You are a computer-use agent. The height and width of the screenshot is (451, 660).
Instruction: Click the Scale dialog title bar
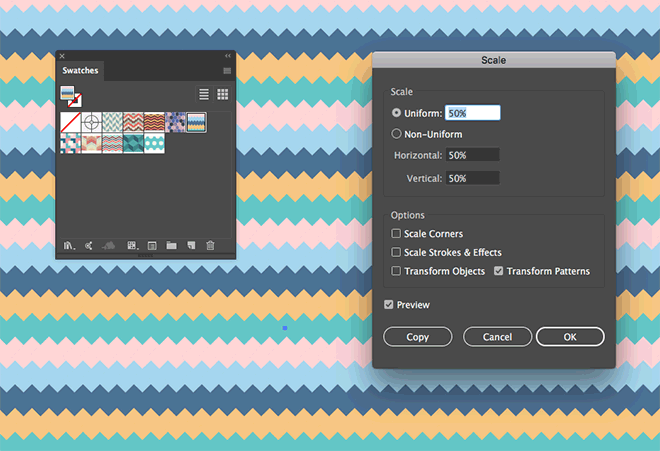(x=494, y=60)
